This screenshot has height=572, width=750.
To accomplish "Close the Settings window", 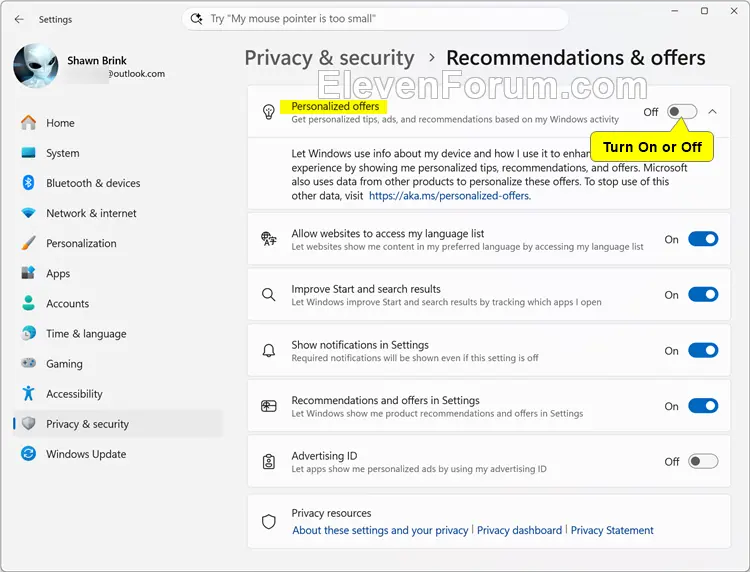I will point(734,11).
